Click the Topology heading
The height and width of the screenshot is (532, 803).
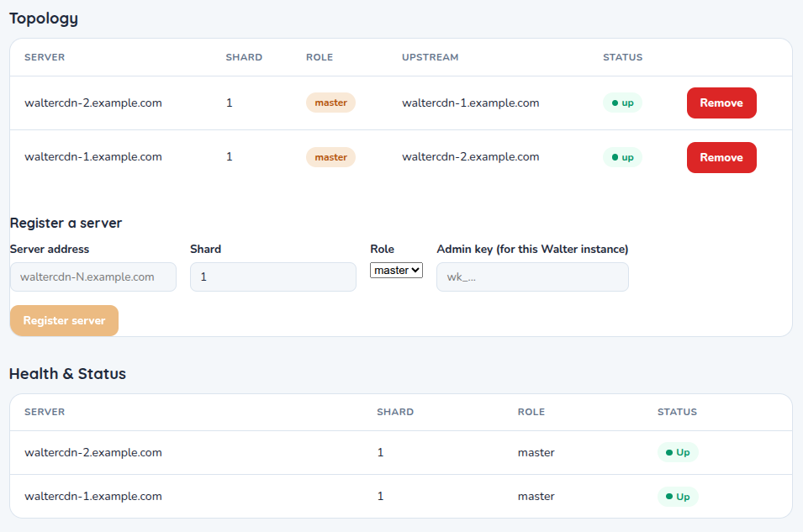pyautogui.click(x=44, y=18)
